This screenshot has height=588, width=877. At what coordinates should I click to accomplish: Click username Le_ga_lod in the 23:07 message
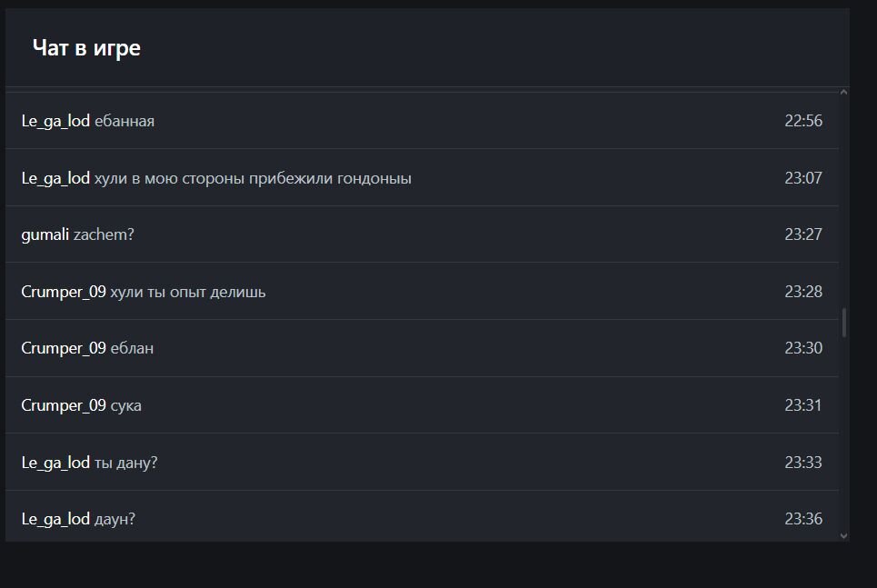click(55, 178)
